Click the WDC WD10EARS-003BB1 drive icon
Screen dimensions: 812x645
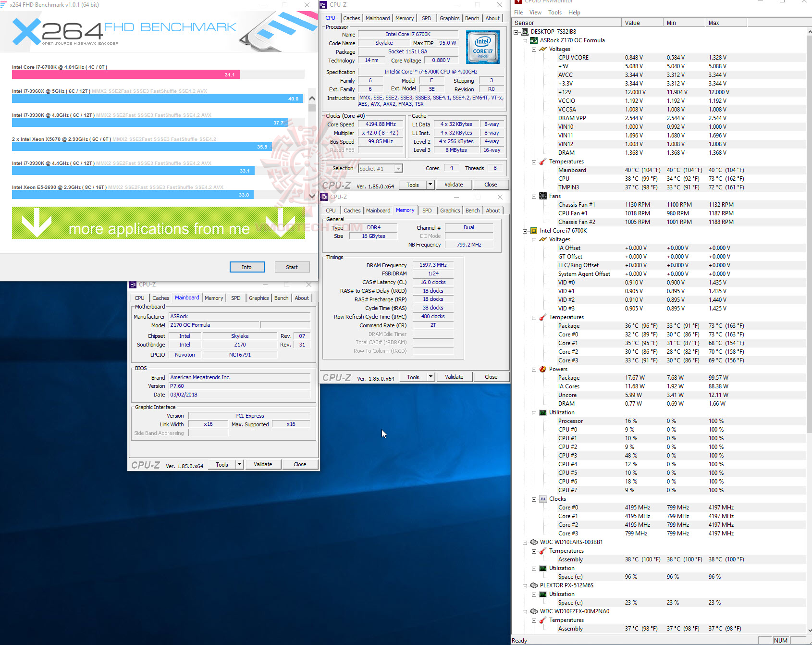(x=534, y=542)
